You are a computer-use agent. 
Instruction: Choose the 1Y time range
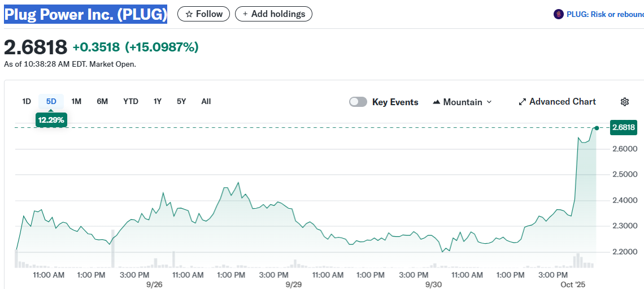158,101
